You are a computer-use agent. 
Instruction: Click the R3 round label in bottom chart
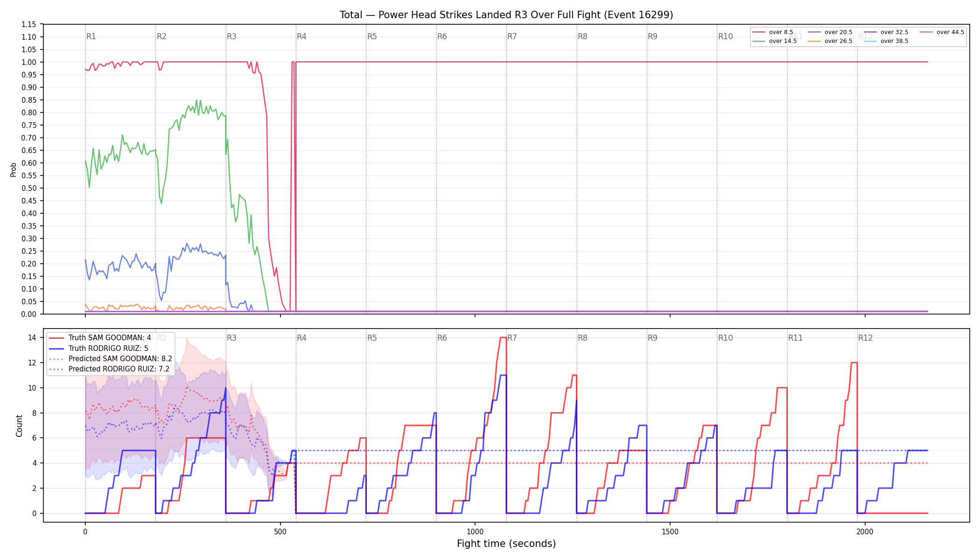[x=231, y=338]
